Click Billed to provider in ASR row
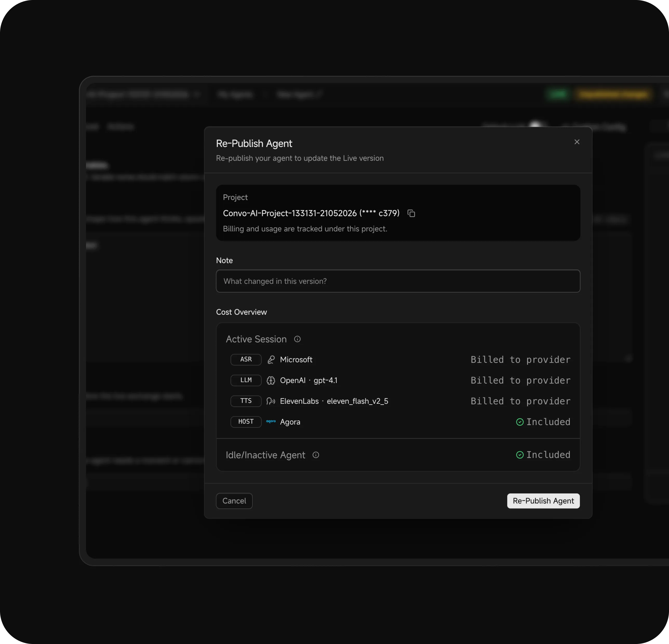The width and height of the screenshot is (669, 644). pos(520,360)
